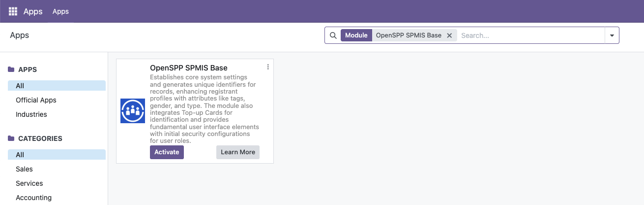
Task: Remove the OpenSPP SPMIS Base module filter
Action: click(x=449, y=35)
